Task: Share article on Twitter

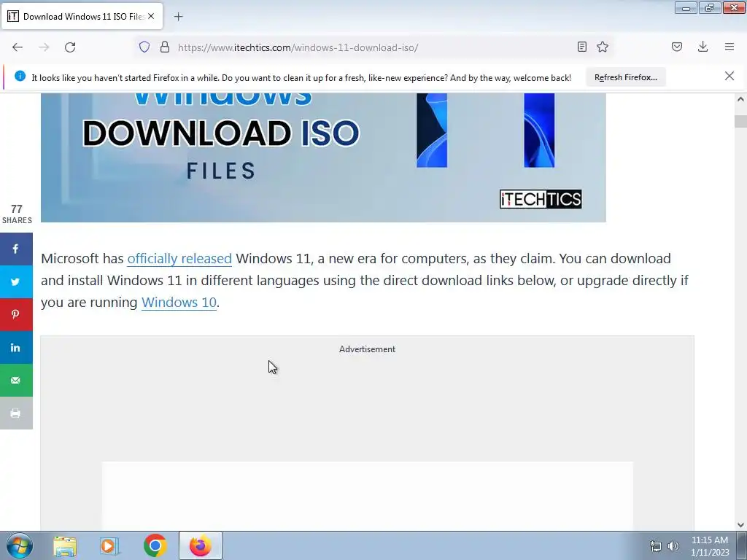Action: coord(16,282)
